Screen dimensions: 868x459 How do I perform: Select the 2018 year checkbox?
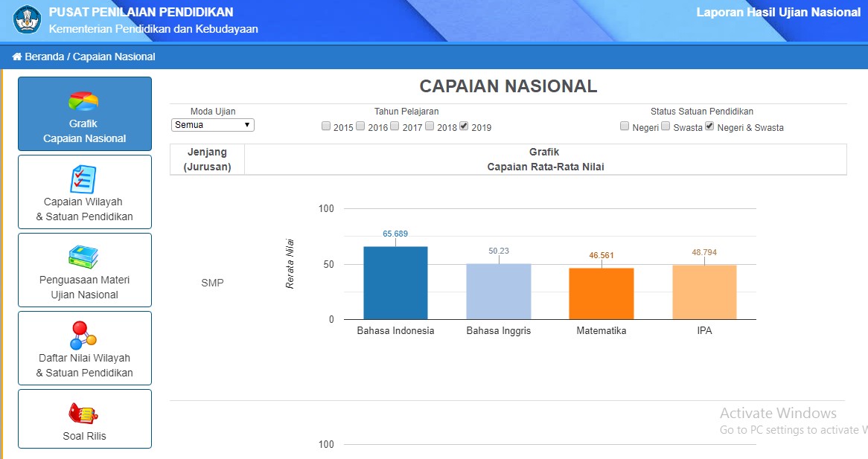coord(430,126)
